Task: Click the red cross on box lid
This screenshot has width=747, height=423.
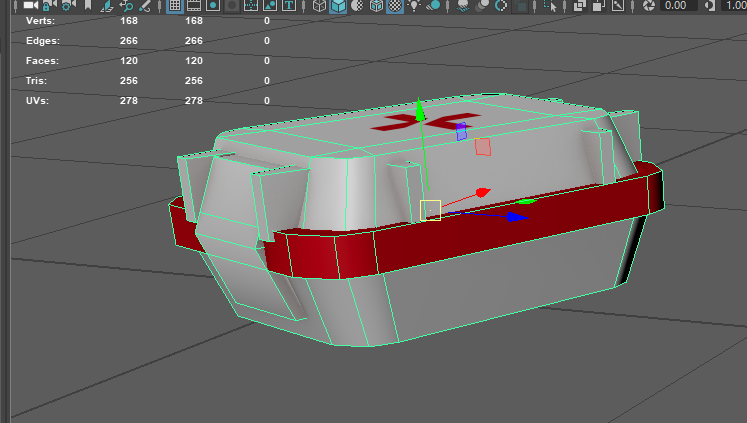Action: [425, 121]
